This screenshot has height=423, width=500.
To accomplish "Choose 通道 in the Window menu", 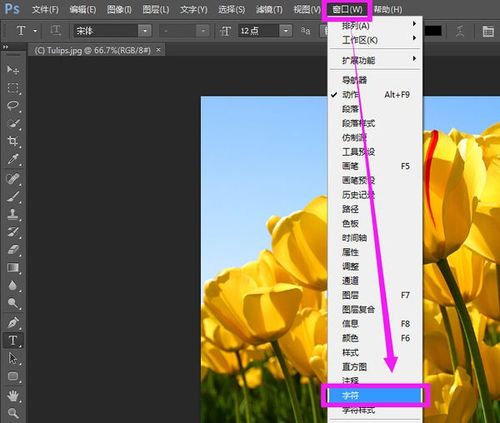I will [376, 281].
